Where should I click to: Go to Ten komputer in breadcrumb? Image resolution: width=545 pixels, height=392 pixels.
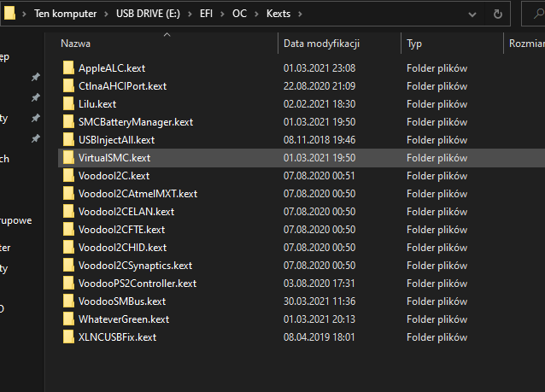click(65, 14)
